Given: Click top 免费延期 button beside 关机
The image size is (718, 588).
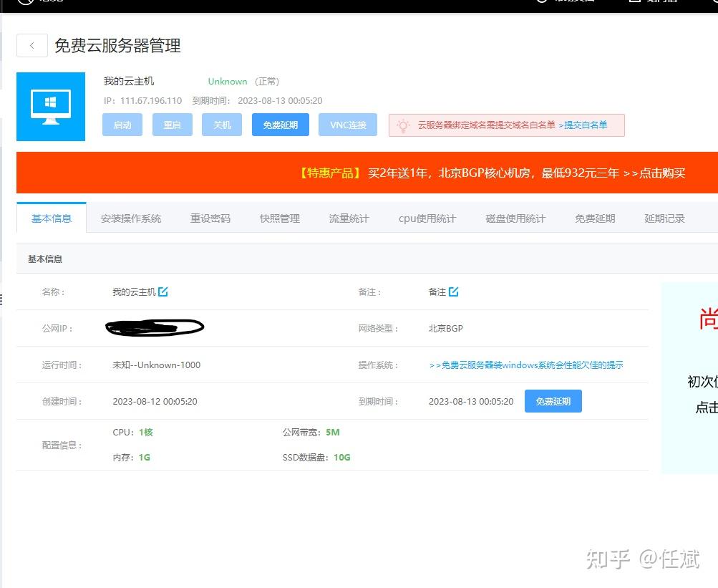Looking at the screenshot, I should point(280,125).
